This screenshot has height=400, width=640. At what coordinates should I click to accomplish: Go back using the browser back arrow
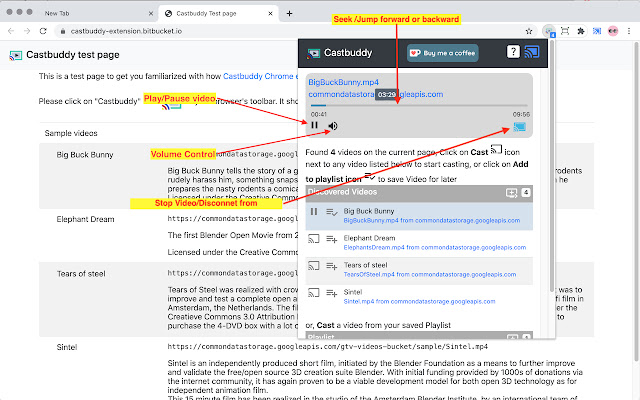(x=11, y=31)
